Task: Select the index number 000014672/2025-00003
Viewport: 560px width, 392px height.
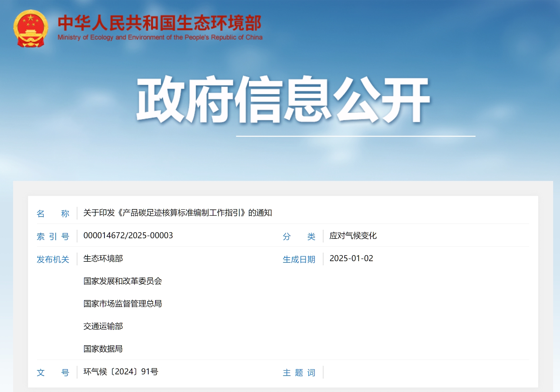Action: pos(128,236)
